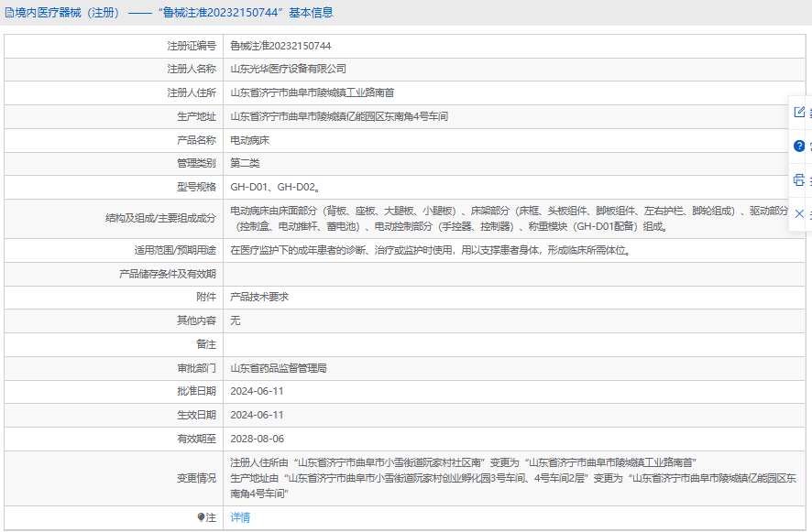This screenshot has height=532, width=812.
Task: Click the 管理类别 value 第二类
Action: tap(245, 164)
